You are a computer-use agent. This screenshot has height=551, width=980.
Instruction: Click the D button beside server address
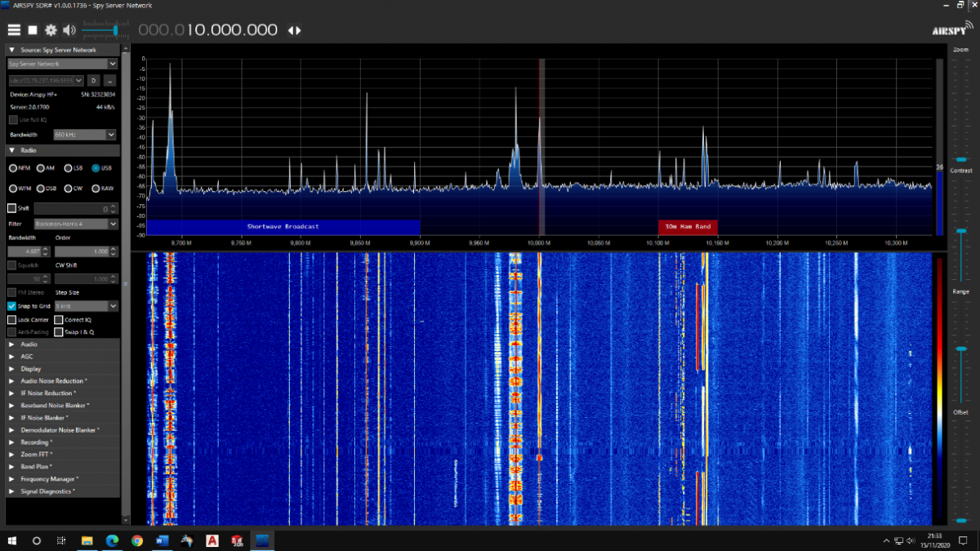pyautogui.click(x=93, y=81)
